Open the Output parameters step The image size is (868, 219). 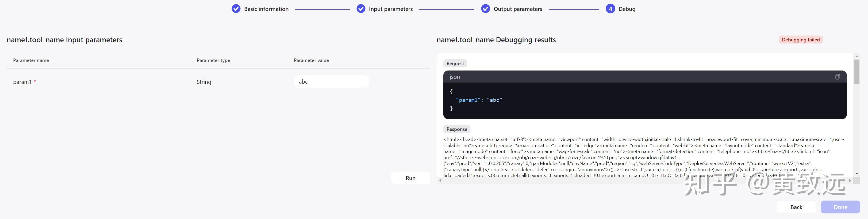pos(518,9)
